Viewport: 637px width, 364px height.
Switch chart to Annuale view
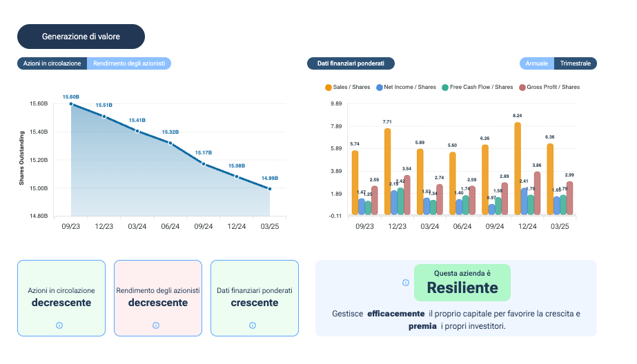click(537, 63)
